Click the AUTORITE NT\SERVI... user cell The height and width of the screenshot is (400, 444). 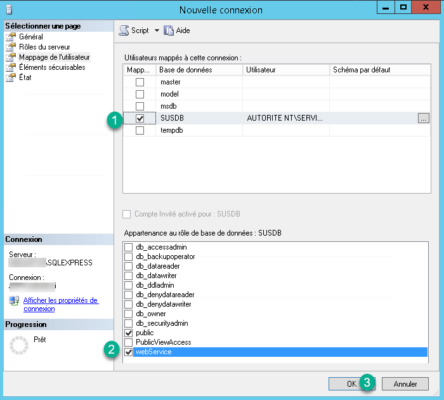click(286, 118)
